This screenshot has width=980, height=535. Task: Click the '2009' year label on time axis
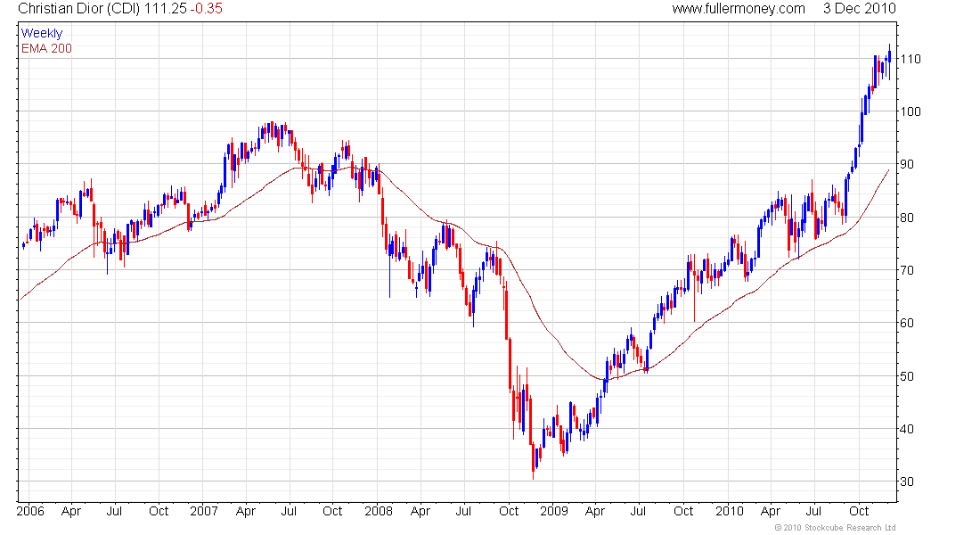pyautogui.click(x=554, y=511)
